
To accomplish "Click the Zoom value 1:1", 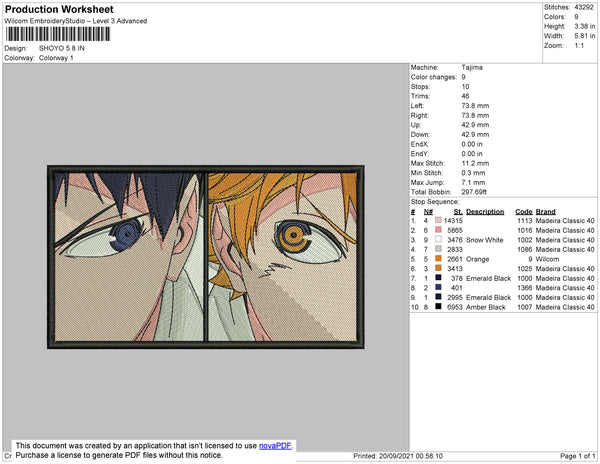I will [579, 46].
